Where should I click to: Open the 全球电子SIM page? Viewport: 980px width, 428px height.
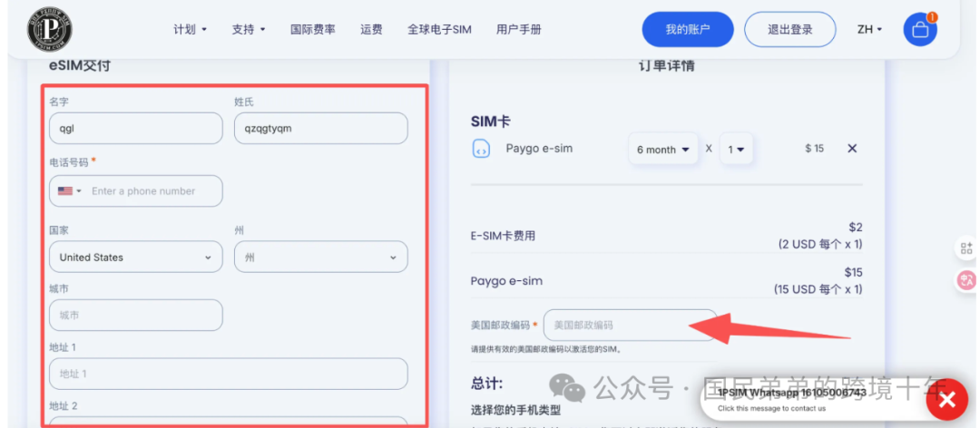(x=439, y=29)
